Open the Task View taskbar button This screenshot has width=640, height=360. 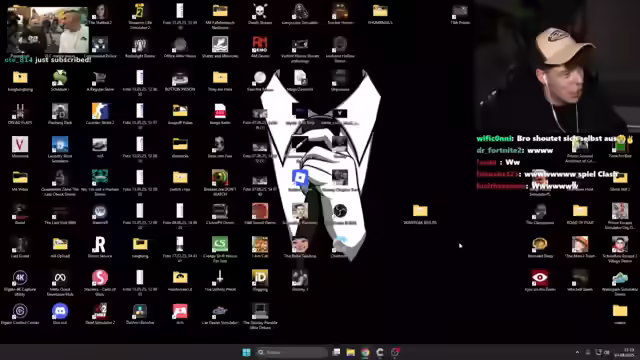coord(336,352)
